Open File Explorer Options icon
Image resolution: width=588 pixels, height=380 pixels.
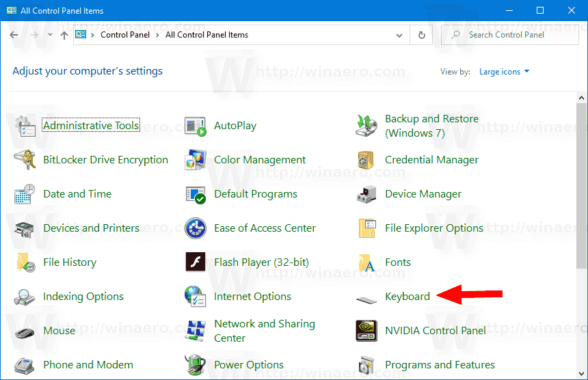pos(367,228)
